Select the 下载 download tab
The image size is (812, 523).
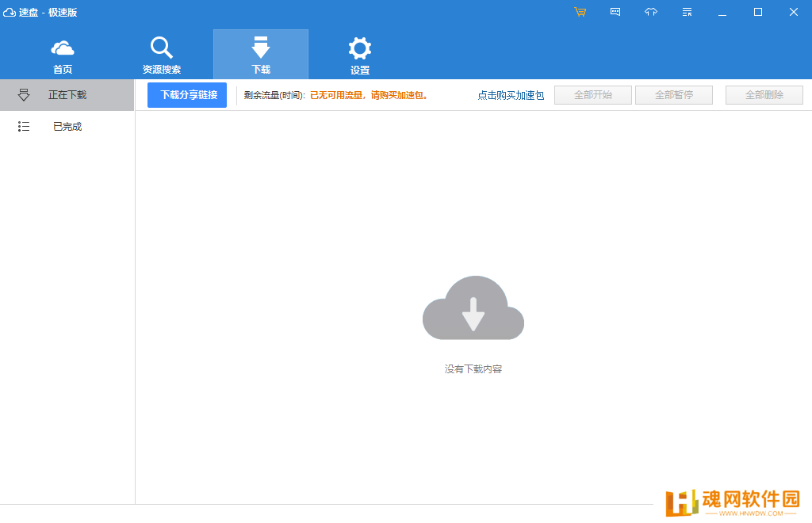(261, 55)
